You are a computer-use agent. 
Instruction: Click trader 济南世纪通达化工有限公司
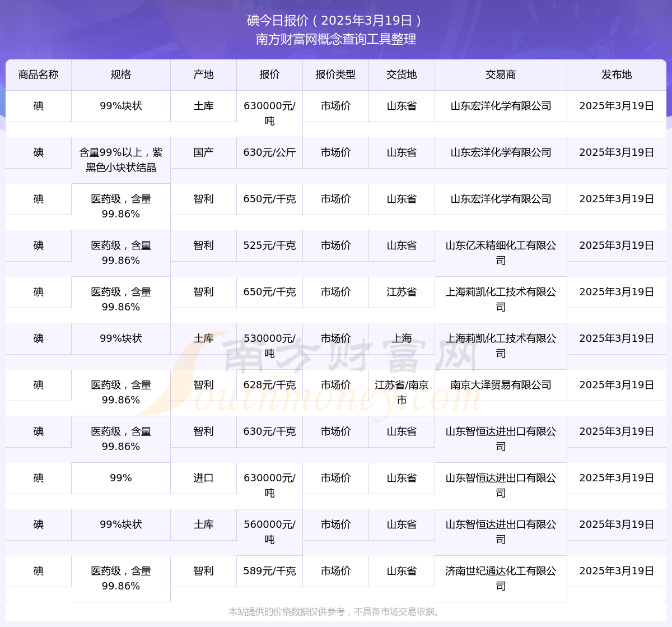[x=501, y=578]
